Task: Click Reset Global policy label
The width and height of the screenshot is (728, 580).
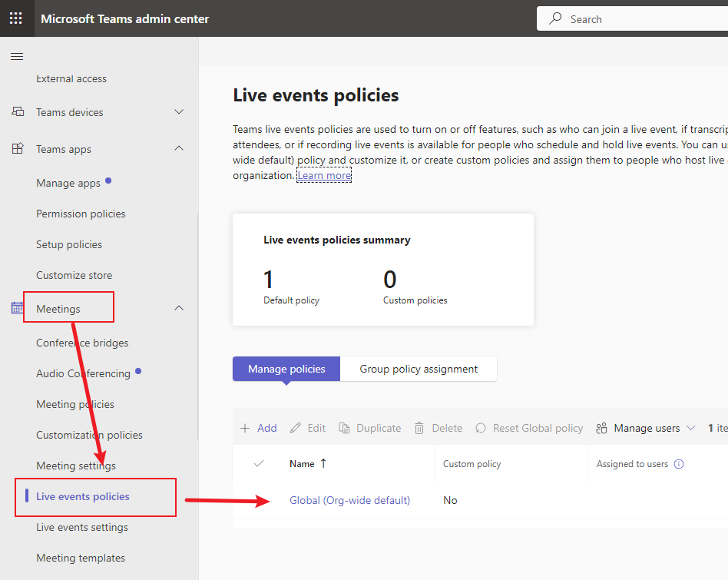Action: click(x=538, y=428)
